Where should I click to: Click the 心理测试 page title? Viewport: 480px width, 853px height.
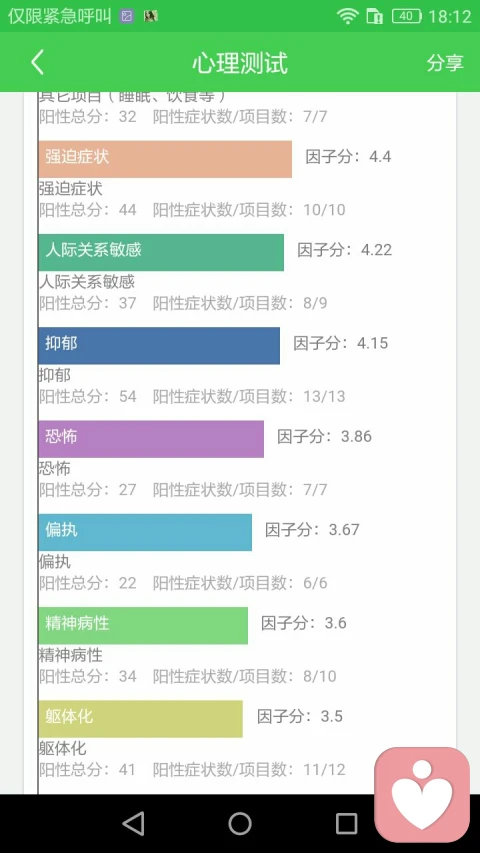click(240, 63)
